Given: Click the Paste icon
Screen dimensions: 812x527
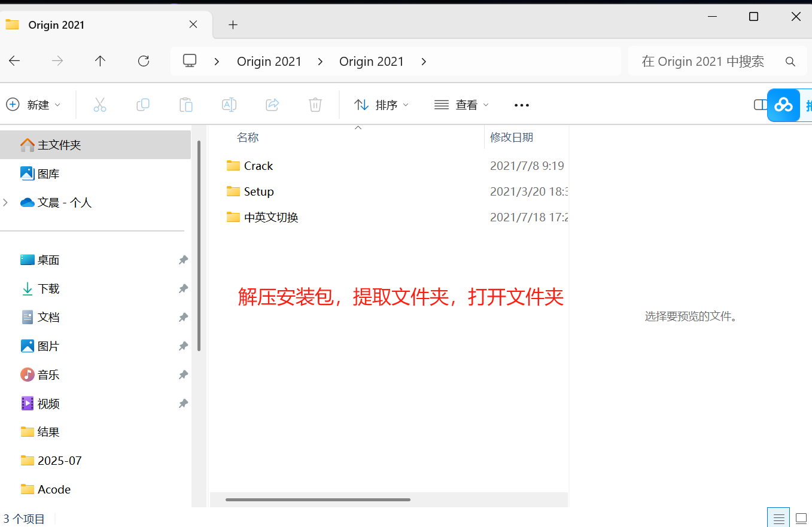Looking at the screenshot, I should [186, 105].
